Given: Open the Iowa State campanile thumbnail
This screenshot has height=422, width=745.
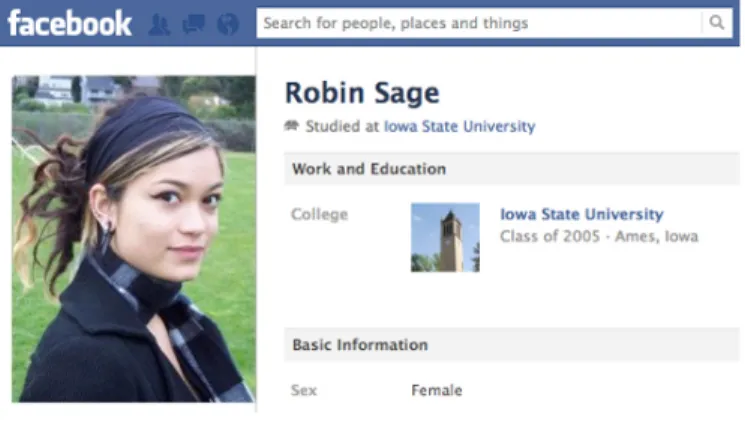Looking at the screenshot, I should [445, 238].
